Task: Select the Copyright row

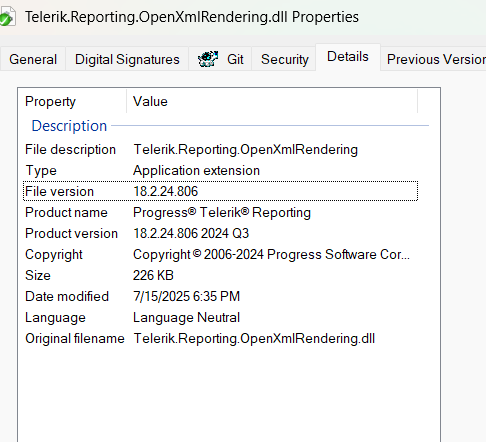Action: [220, 254]
